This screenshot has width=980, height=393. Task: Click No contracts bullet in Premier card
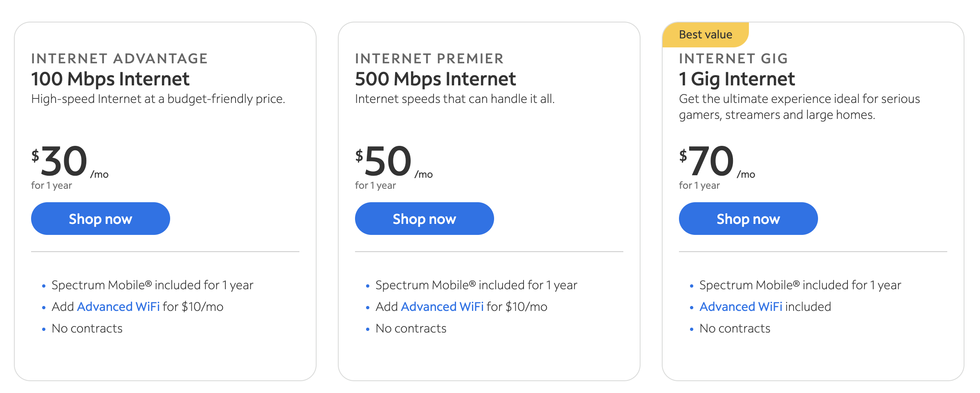coord(411,328)
